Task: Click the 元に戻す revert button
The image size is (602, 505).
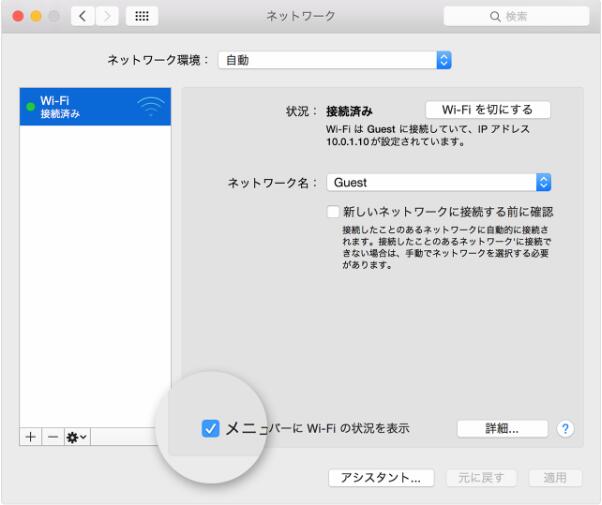Action: coord(481,478)
